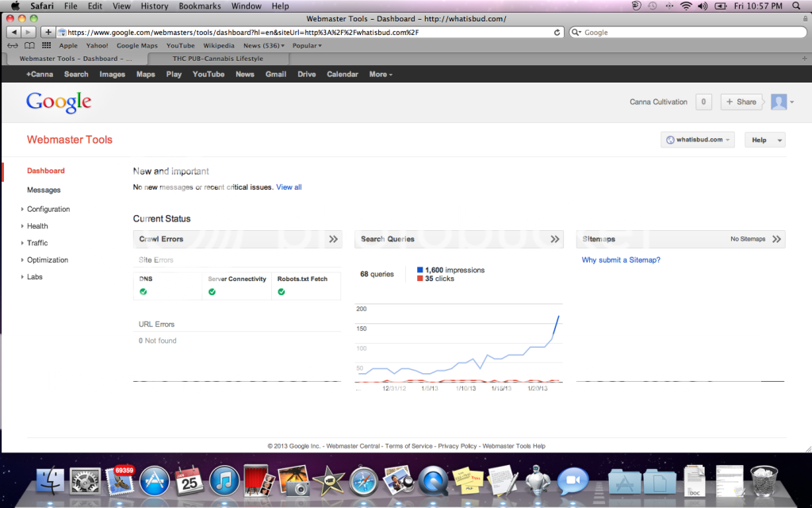Open Finder from the Dock

(50, 480)
